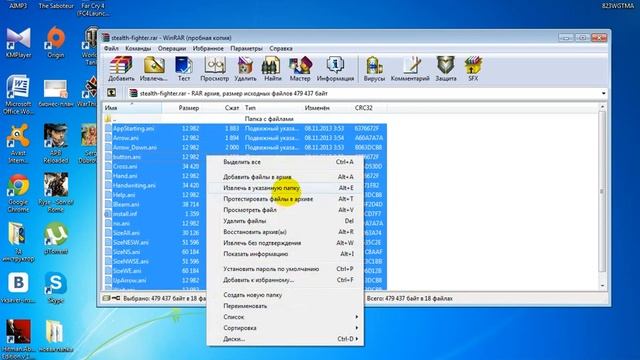Open the Параметры menu
This screenshot has height=360, width=640.
(246, 48)
